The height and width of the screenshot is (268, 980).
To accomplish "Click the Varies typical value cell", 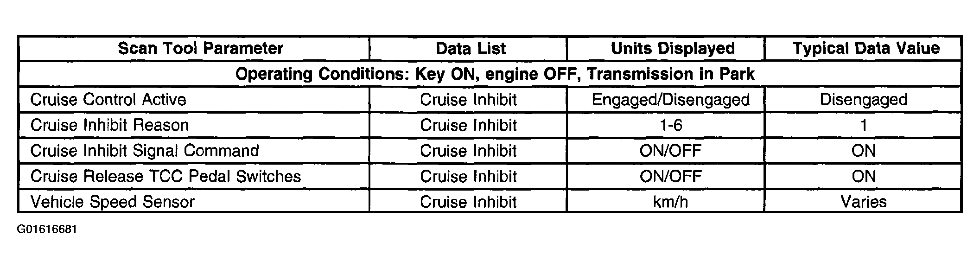I will click(863, 202).
